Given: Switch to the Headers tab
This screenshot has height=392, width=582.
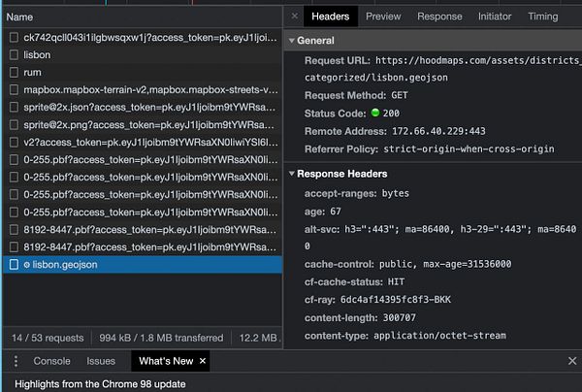Looking at the screenshot, I should click(331, 16).
